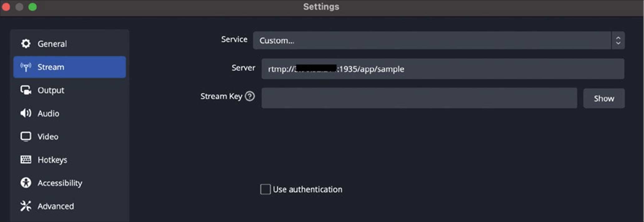Screen dimensions: 644x222
Task: Click the Stream Key help icon
Action: tap(250, 96)
